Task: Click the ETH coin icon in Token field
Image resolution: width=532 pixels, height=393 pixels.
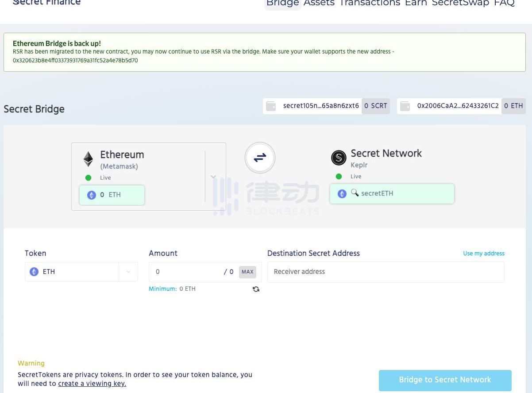Action: point(34,272)
